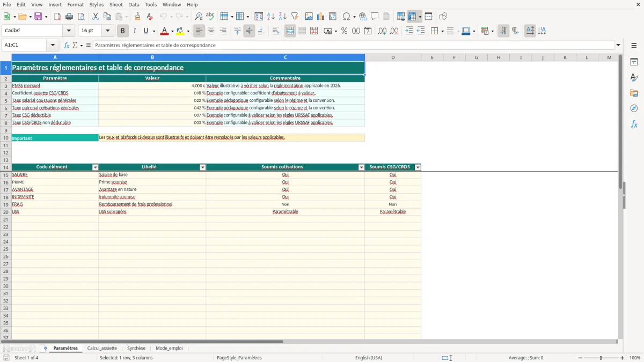Select the Clone Formatting paintbrush
The image size is (644, 362).
[137, 17]
